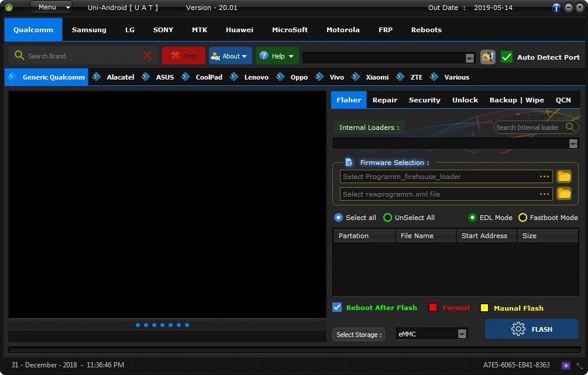This screenshot has width=588, height=375.
Task: Switch to the Huawei tab
Action: [239, 30]
